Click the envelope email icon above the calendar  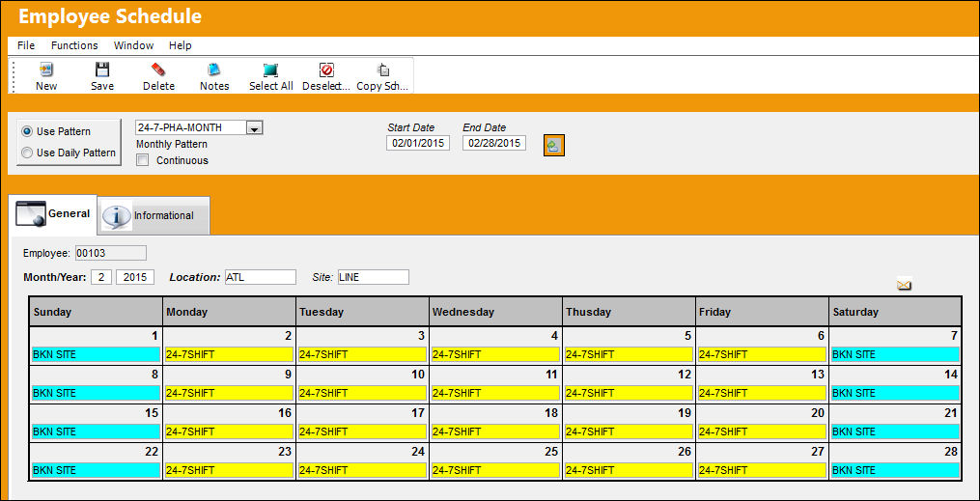click(x=904, y=285)
